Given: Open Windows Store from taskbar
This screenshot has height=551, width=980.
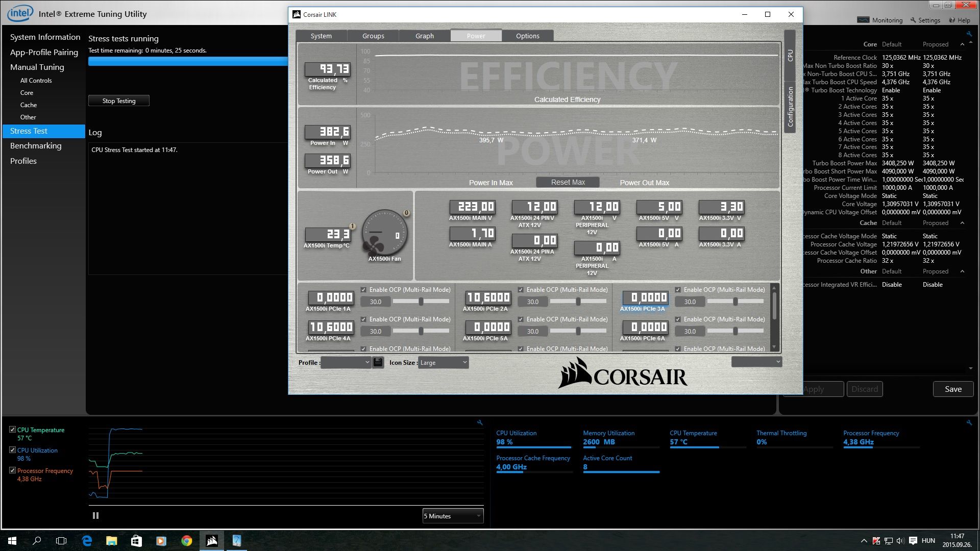Looking at the screenshot, I should [x=136, y=541].
